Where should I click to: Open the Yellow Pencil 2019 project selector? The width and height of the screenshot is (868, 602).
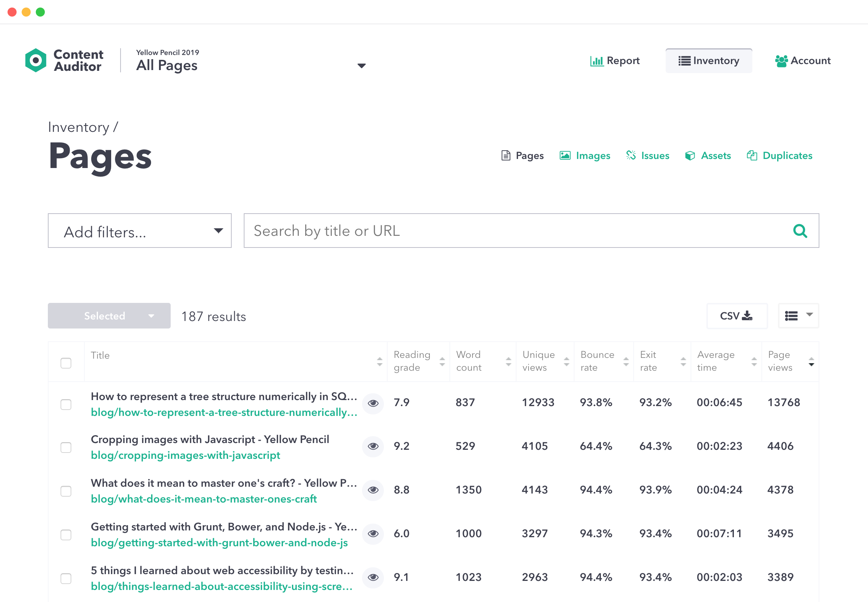361,66
